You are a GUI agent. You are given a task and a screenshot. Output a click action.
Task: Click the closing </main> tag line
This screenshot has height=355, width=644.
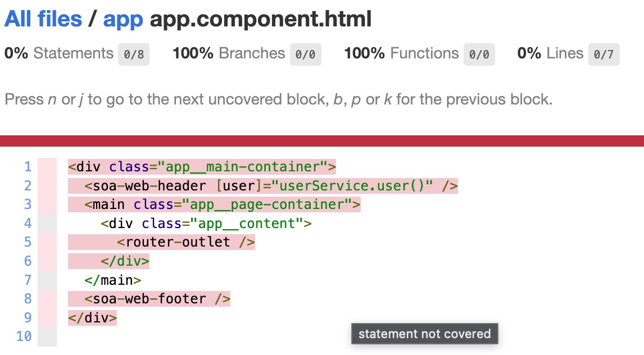[113, 280]
